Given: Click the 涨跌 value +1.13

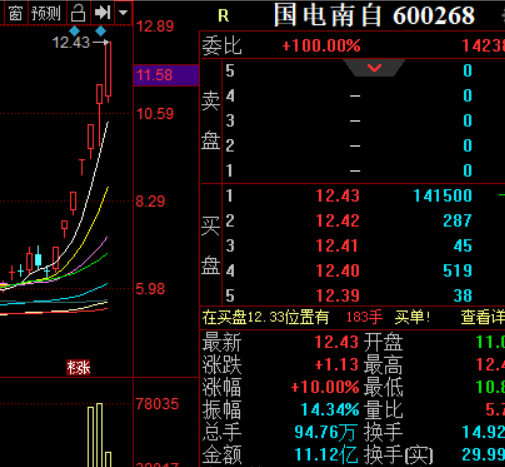Looking at the screenshot, I should click(x=337, y=365).
